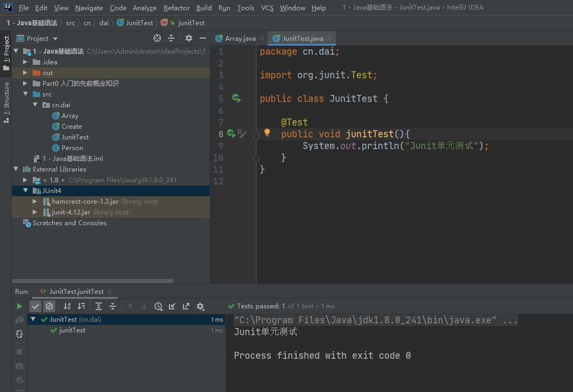This screenshot has height=392, width=573.
Task: Click run gutter icon beside class JunitTest
Action: 237,98
